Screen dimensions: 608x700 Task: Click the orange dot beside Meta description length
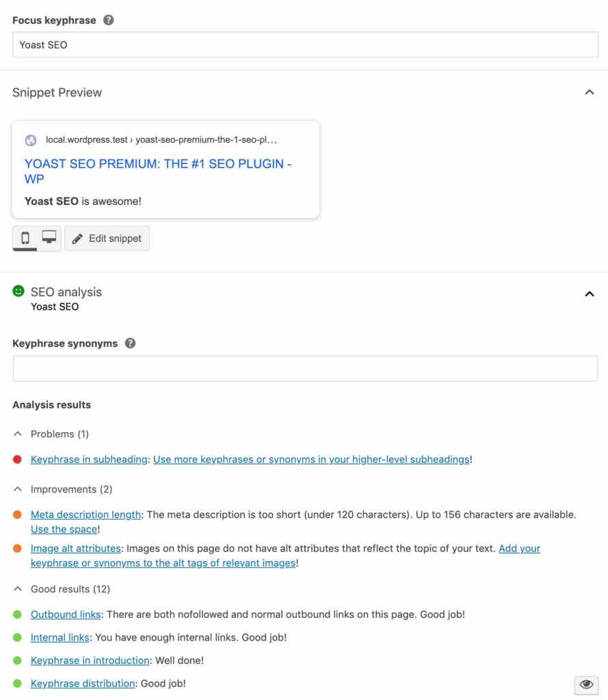click(18, 514)
